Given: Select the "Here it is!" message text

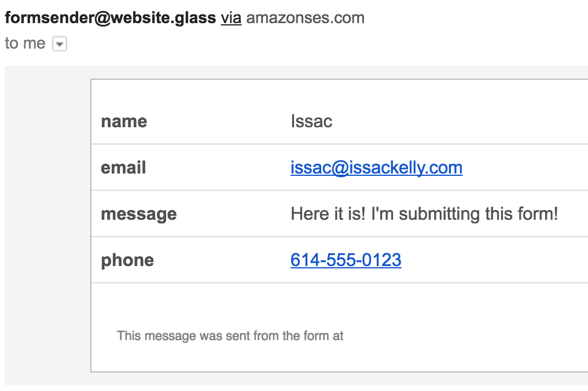Looking at the screenshot, I should click(x=328, y=213).
